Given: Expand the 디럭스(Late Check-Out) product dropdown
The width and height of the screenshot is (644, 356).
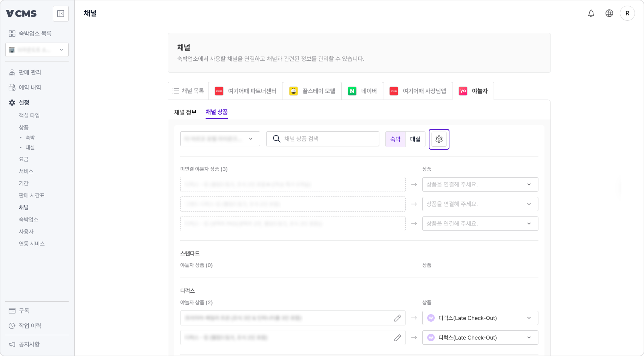Looking at the screenshot, I should coord(480,318).
